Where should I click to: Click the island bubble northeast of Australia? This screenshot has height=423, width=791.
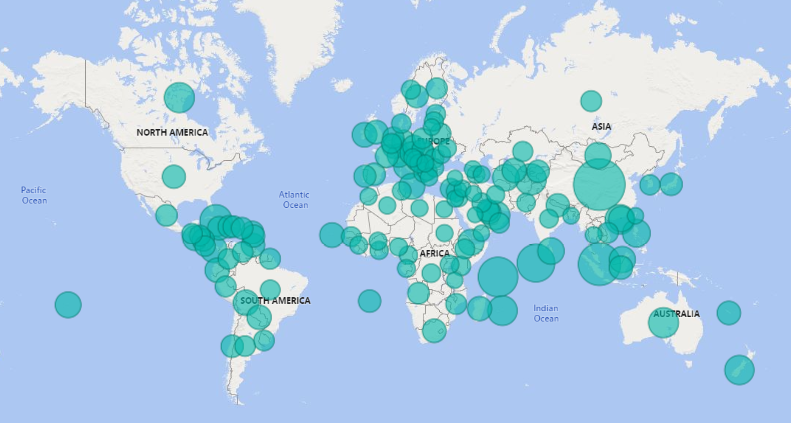tap(729, 313)
